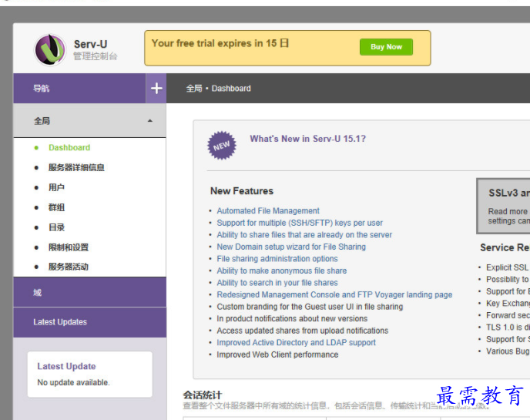Viewport: 530px width, 420px height.
Task: Click the New Features heading
Action: (242, 191)
